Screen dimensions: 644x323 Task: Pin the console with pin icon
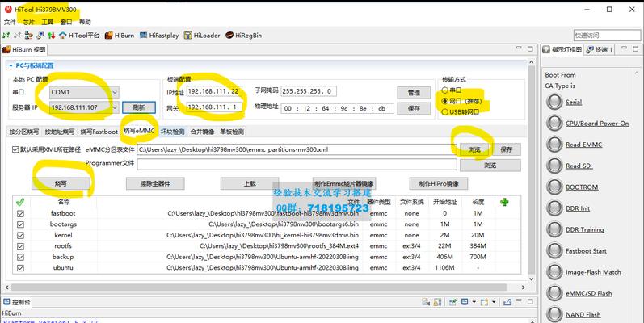click(x=453, y=302)
